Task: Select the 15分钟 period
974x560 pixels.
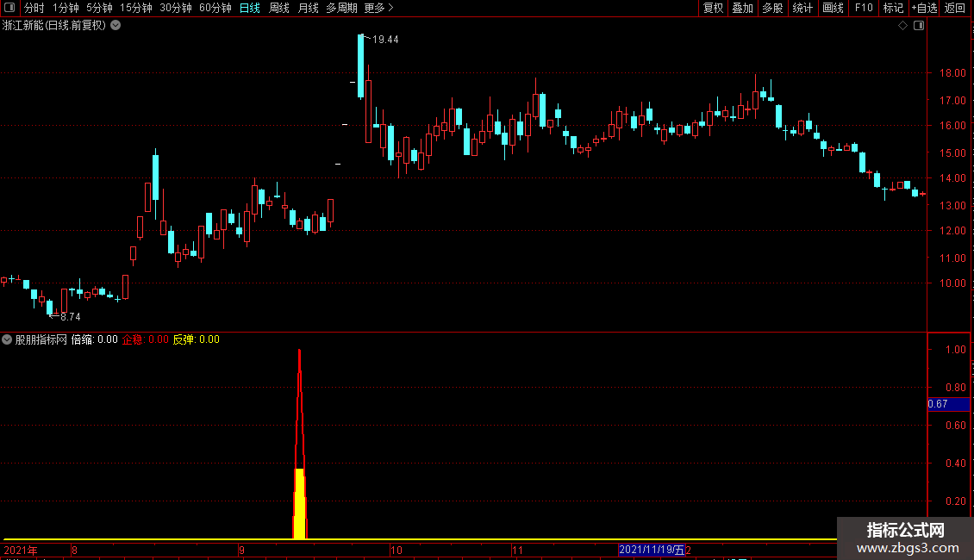Action: 136,8
